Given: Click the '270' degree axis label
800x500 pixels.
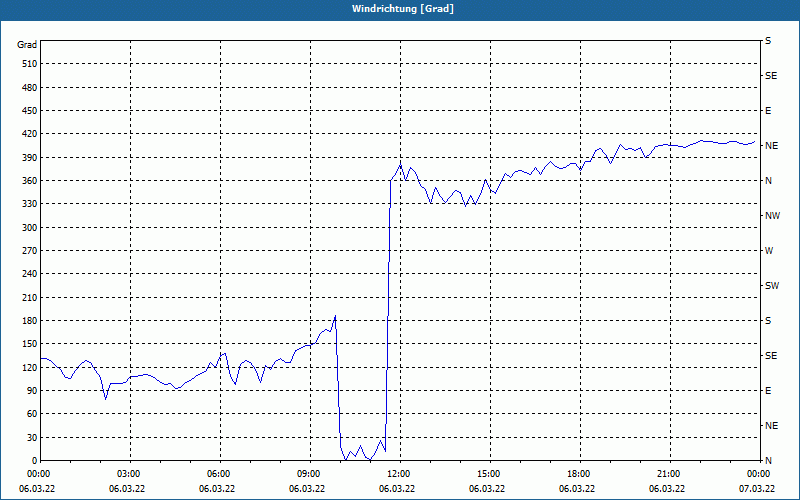Looking at the screenshot, I should point(30,251).
